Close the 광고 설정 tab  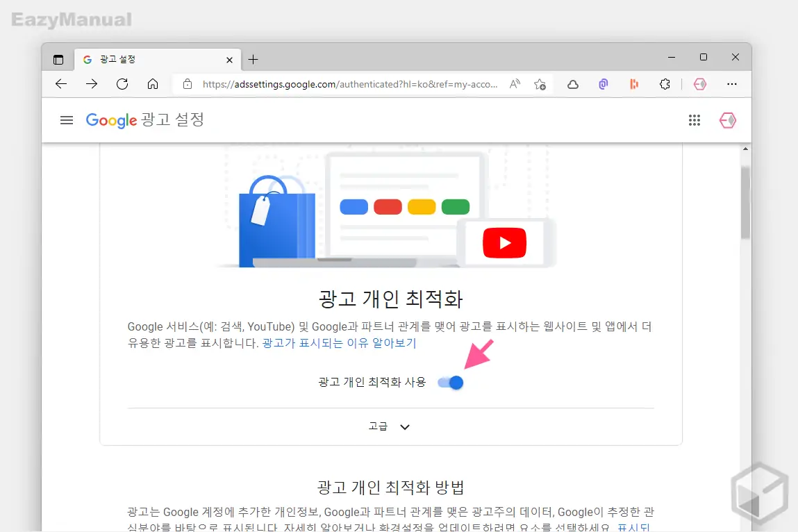point(229,60)
